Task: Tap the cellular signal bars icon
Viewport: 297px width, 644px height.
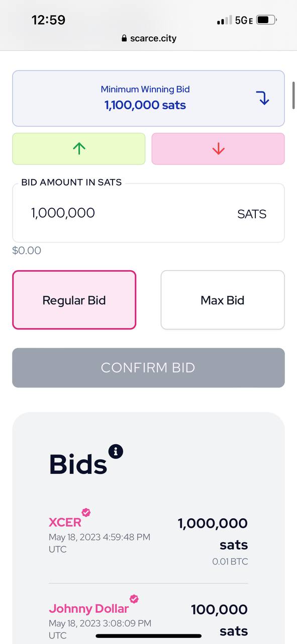Action: 224,20
